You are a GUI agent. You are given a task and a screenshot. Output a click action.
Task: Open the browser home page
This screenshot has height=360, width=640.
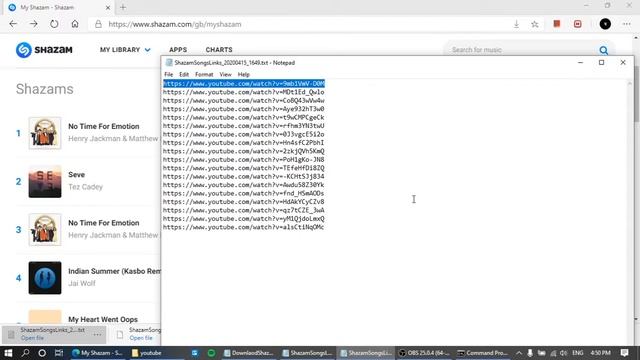[75, 24]
